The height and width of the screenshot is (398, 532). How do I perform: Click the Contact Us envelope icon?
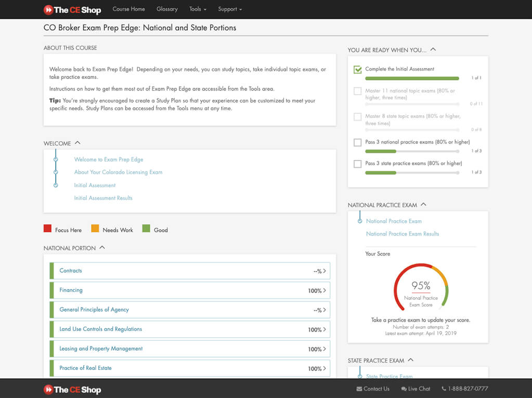point(359,389)
